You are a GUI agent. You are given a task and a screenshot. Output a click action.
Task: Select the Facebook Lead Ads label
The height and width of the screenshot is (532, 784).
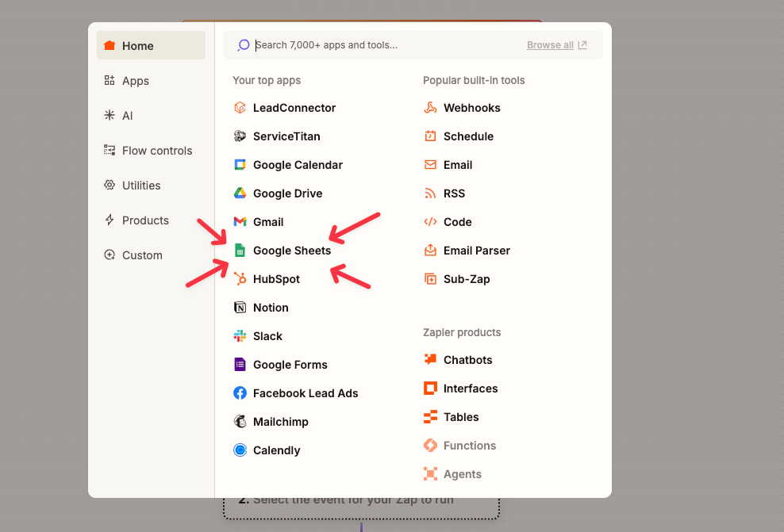tap(306, 393)
